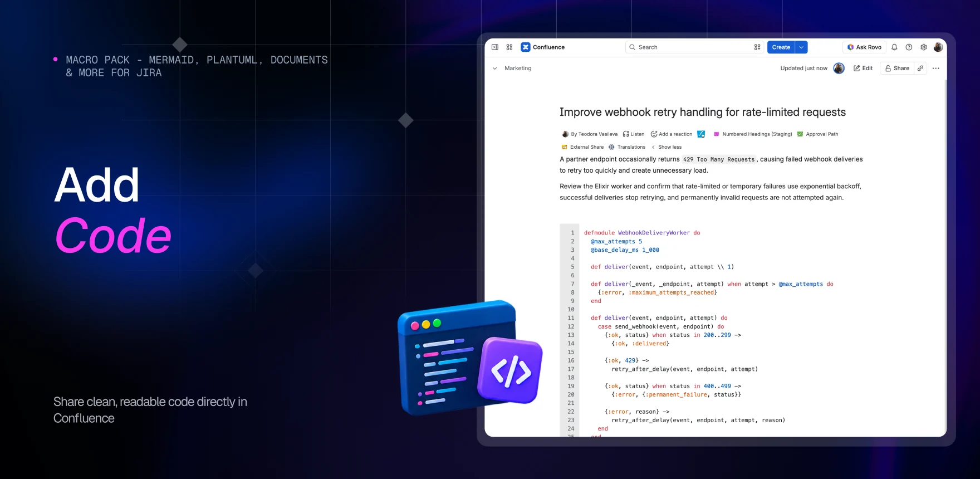
Task: Toggle the Confluence sidebar panel icon
Action: click(x=495, y=47)
